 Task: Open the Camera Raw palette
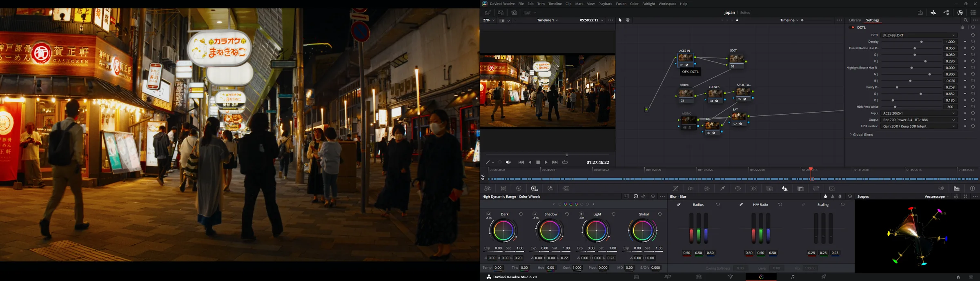pyautogui.click(x=488, y=188)
